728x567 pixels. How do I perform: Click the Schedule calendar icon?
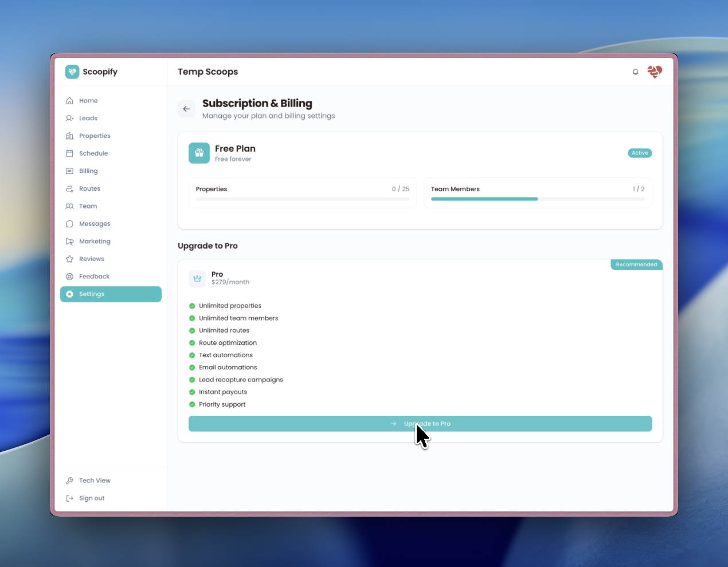click(69, 153)
